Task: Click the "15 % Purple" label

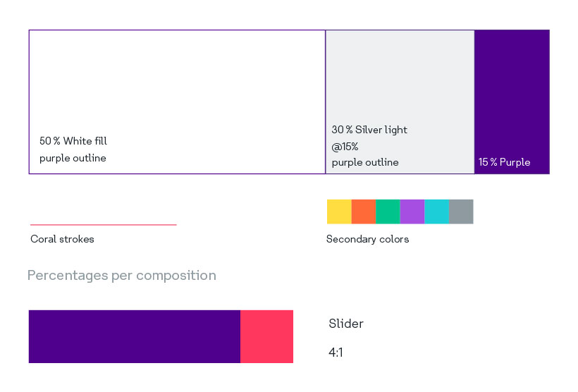Action: (x=504, y=162)
